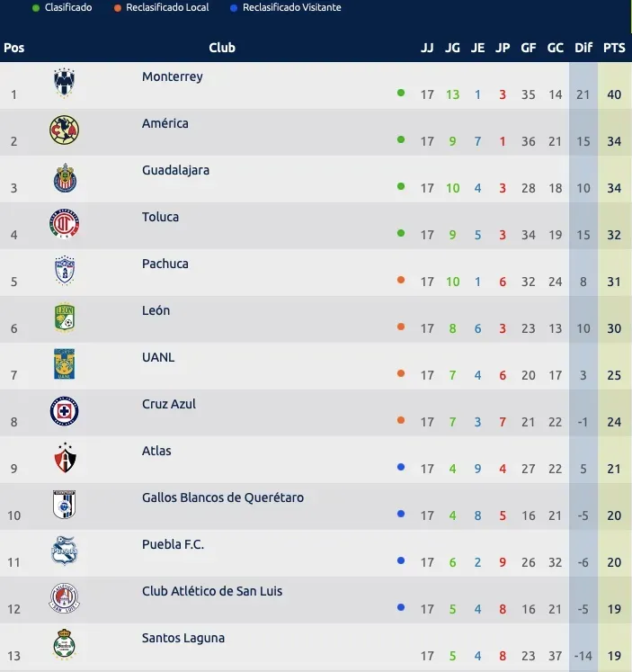Click the Cruz Azul crest icon
632x672 pixels.
pyautogui.click(x=65, y=411)
